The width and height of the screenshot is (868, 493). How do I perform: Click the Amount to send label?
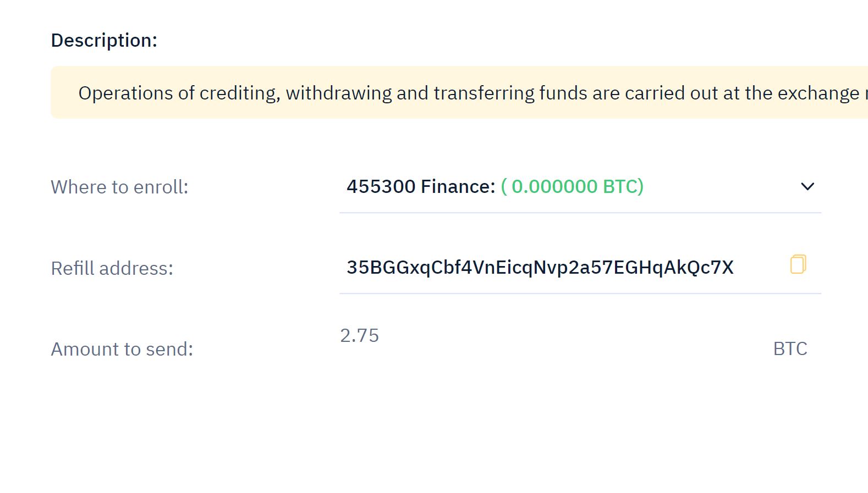click(122, 349)
